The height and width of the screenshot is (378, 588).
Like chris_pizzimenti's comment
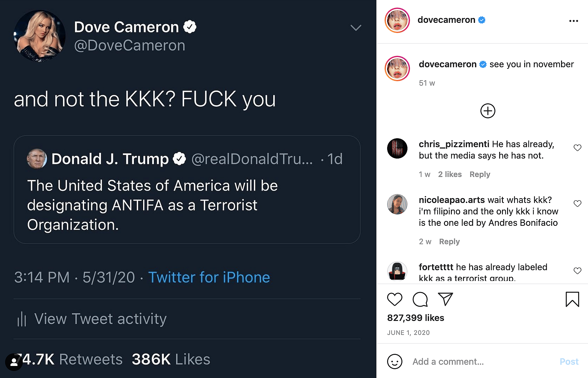click(x=577, y=148)
